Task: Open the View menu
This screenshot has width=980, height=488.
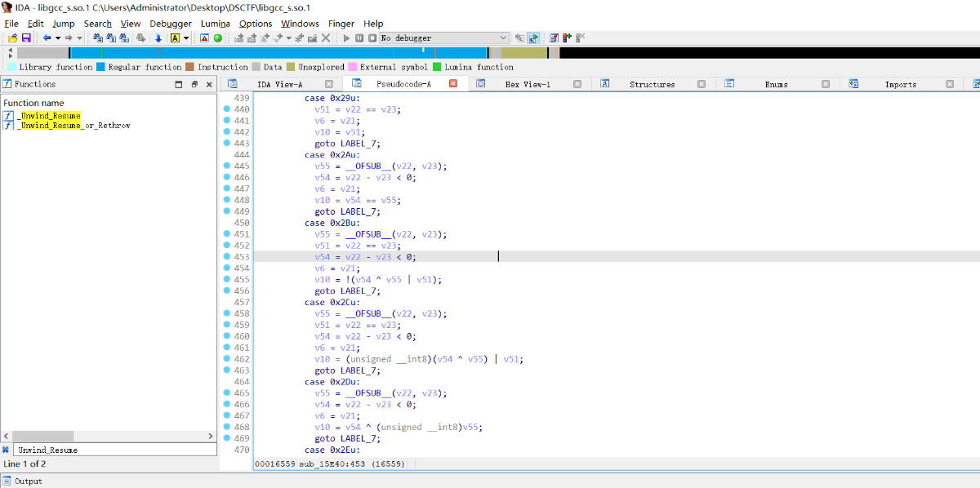Action: pyautogui.click(x=131, y=24)
